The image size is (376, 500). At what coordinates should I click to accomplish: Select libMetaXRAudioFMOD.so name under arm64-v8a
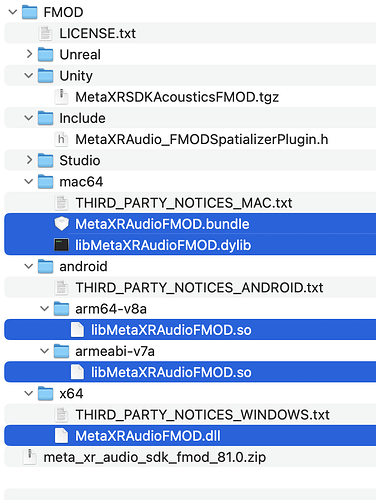[171, 330]
